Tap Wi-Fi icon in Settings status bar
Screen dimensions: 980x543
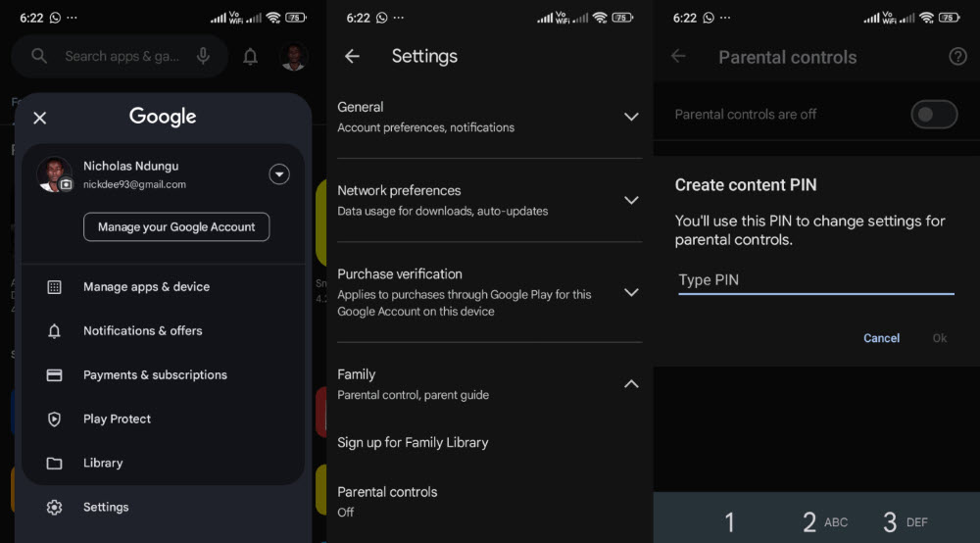click(x=600, y=18)
